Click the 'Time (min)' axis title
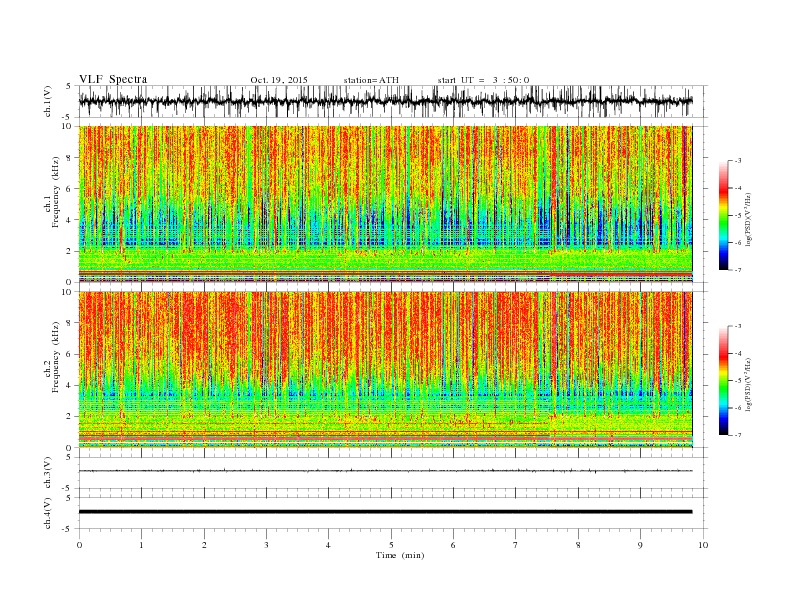The image size is (792, 612). (x=400, y=555)
